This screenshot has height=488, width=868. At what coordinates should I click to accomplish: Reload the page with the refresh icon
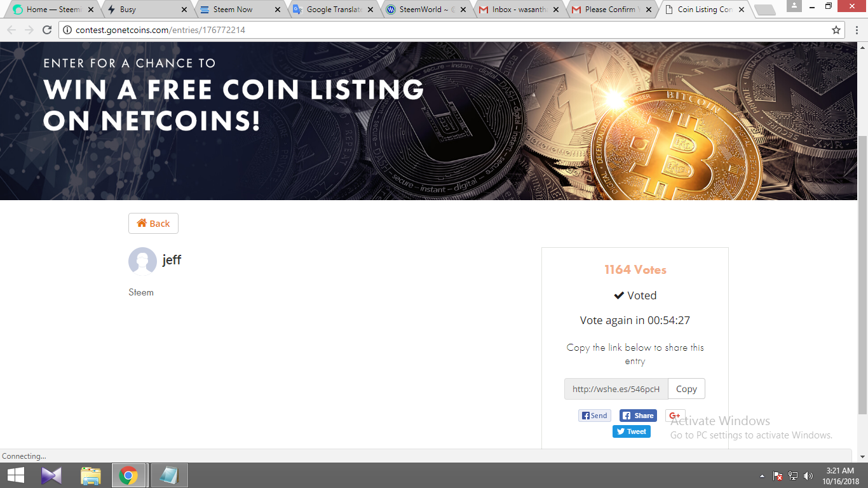click(x=46, y=30)
